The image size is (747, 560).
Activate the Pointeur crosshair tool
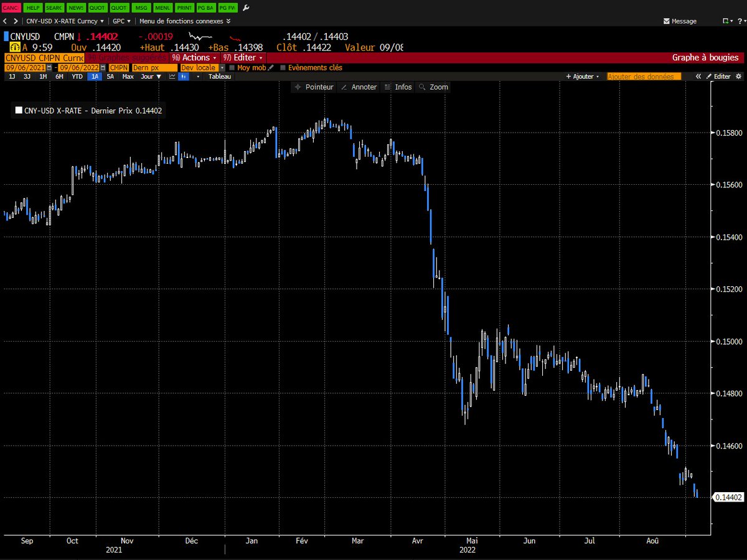click(x=314, y=87)
